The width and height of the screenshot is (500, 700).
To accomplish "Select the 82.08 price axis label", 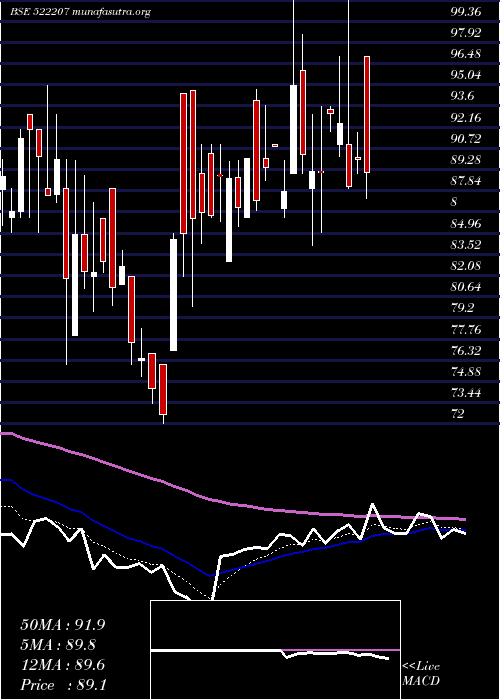I will point(466,266).
